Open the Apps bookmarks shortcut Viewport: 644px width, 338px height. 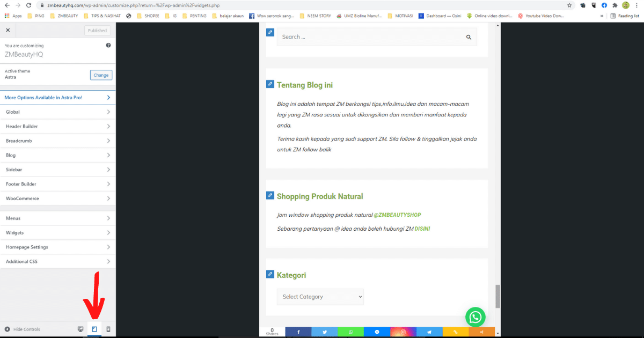(x=13, y=16)
